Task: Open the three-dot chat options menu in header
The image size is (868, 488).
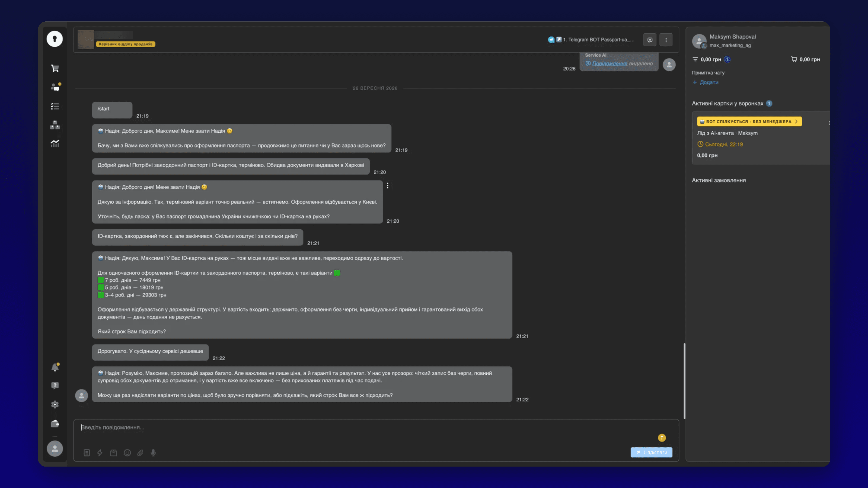Action: coord(666,40)
